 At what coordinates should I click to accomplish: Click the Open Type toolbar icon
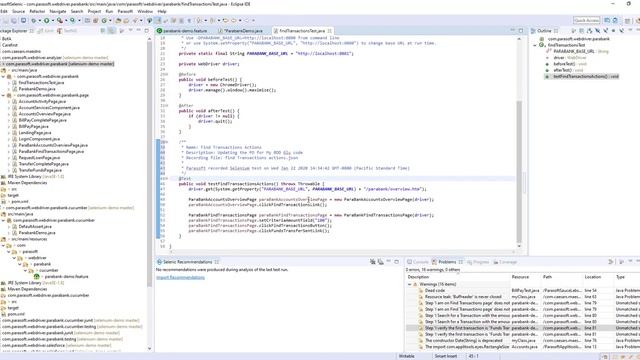tap(118, 20)
